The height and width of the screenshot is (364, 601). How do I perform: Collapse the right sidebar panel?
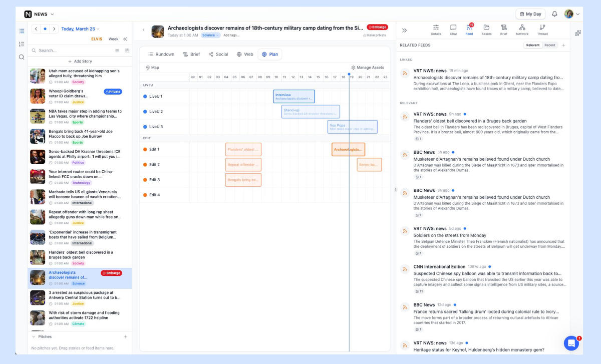(405, 30)
